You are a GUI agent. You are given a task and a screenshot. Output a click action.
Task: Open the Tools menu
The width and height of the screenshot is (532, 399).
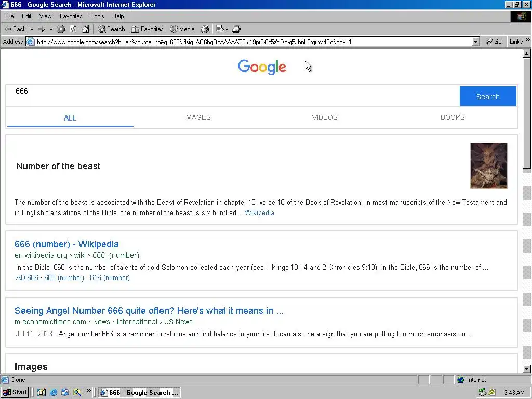[x=97, y=16]
